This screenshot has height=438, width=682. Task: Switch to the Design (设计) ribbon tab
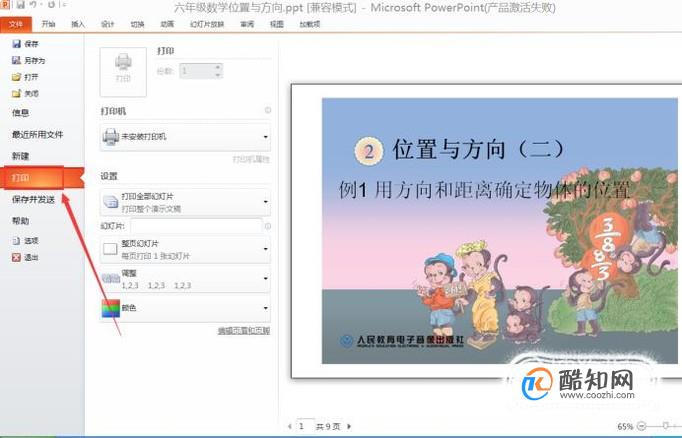(x=107, y=24)
